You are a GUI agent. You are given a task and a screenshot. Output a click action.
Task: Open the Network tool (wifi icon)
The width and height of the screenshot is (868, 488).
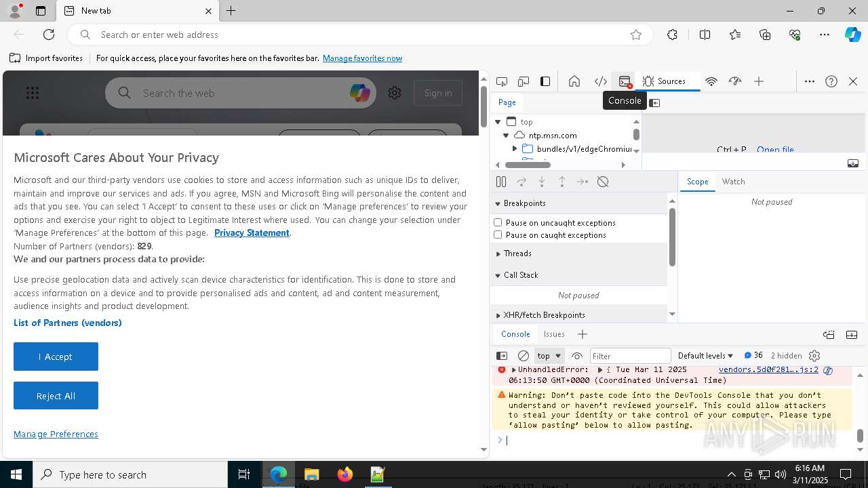(x=711, y=81)
